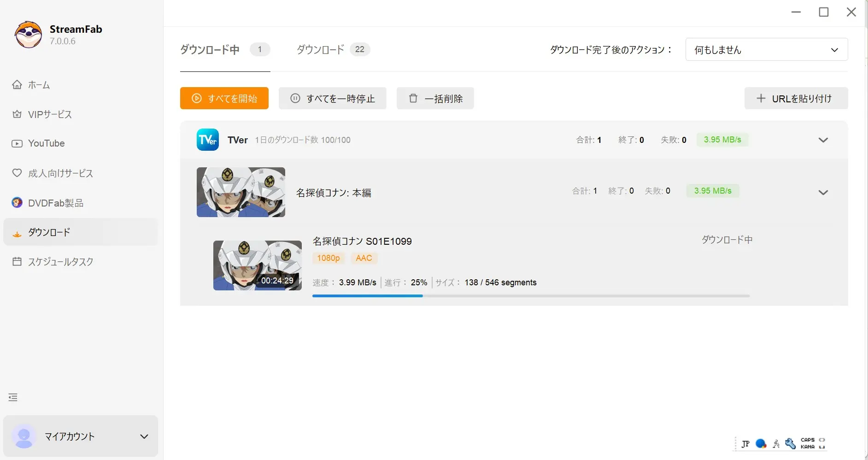Click the すべてを開始 button
868x460 pixels.
[x=224, y=98]
